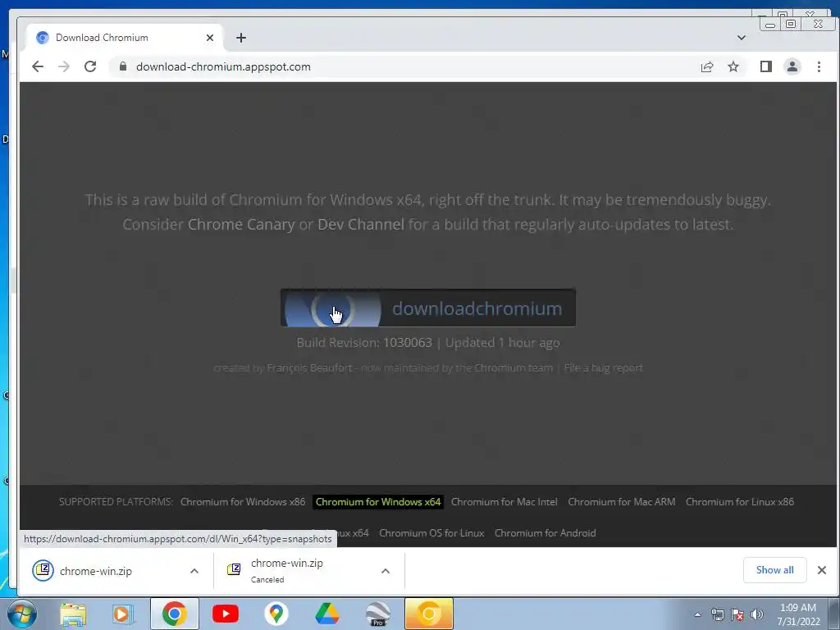Screen dimensions: 840x630
Task: Open Action Center flag tray icon
Action: coord(737,614)
